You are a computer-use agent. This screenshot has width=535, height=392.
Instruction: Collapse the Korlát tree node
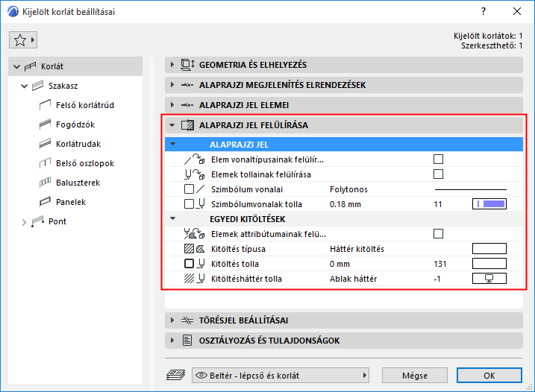point(16,66)
